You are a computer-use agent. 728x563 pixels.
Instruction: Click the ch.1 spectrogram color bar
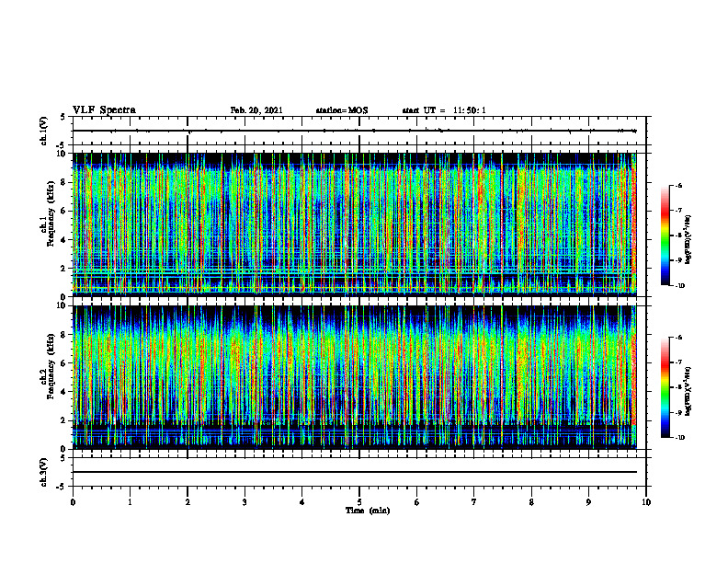click(665, 236)
